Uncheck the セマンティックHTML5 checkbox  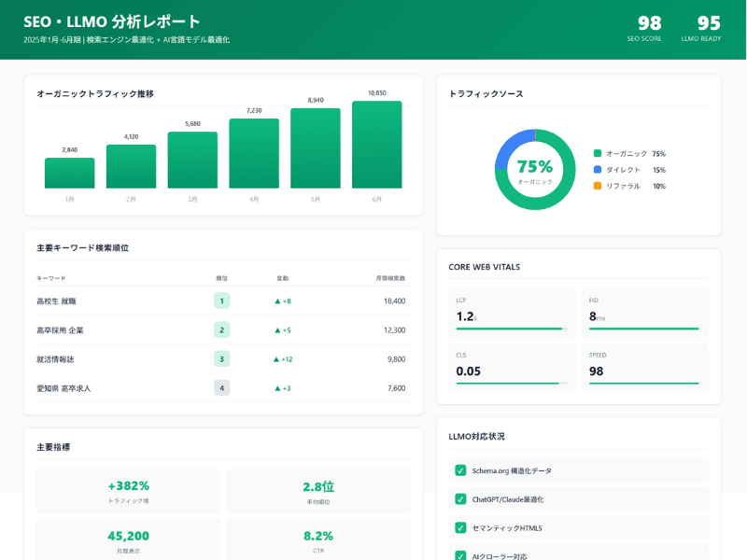pyautogui.click(x=460, y=527)
